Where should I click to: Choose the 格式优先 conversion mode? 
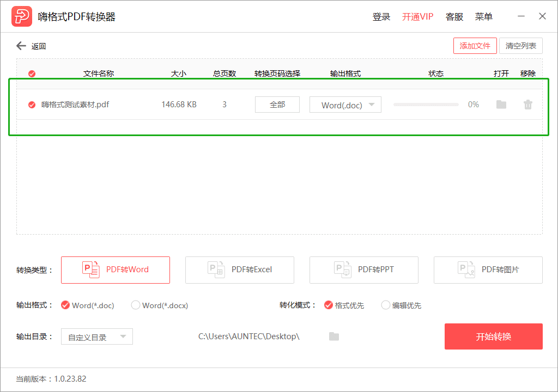[328, 305]
